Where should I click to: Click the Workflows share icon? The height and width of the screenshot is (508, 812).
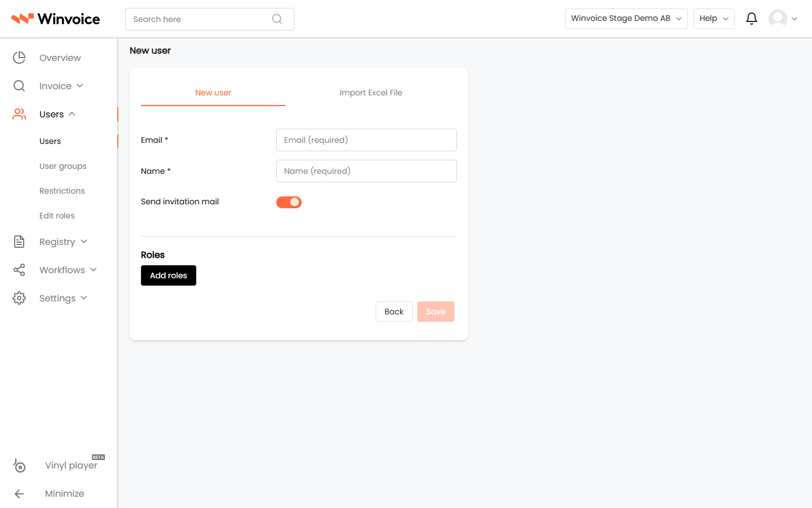(19, 270)
